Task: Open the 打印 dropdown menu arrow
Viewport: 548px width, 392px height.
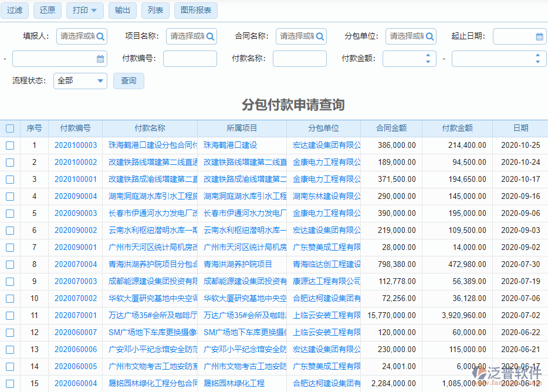Action: click(x=94, y=10)
